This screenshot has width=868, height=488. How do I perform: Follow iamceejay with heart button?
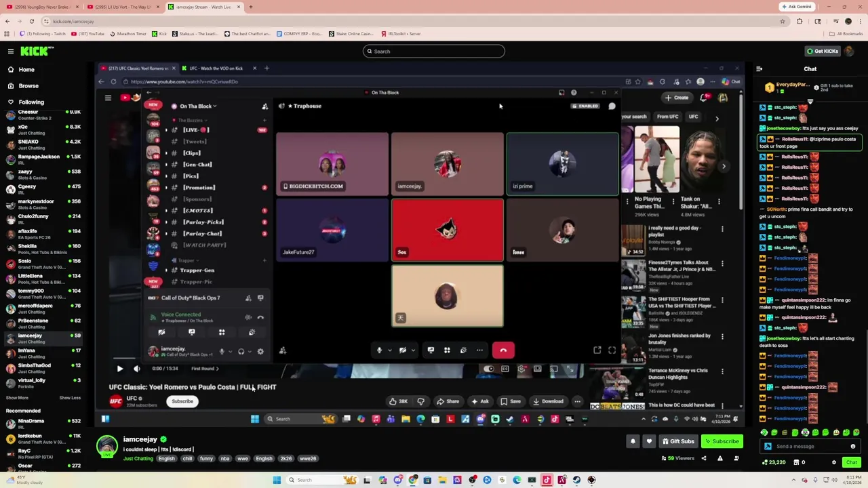[x=649, y=441]
